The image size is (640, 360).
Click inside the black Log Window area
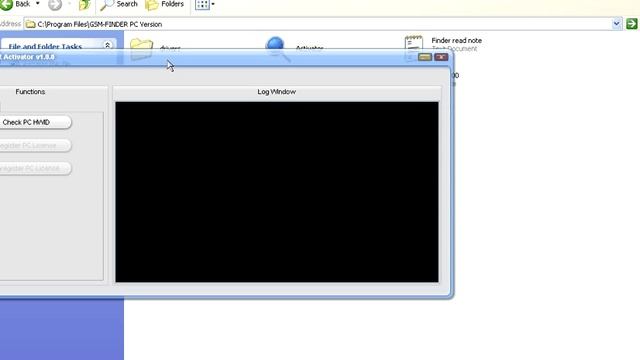(277, 192)
